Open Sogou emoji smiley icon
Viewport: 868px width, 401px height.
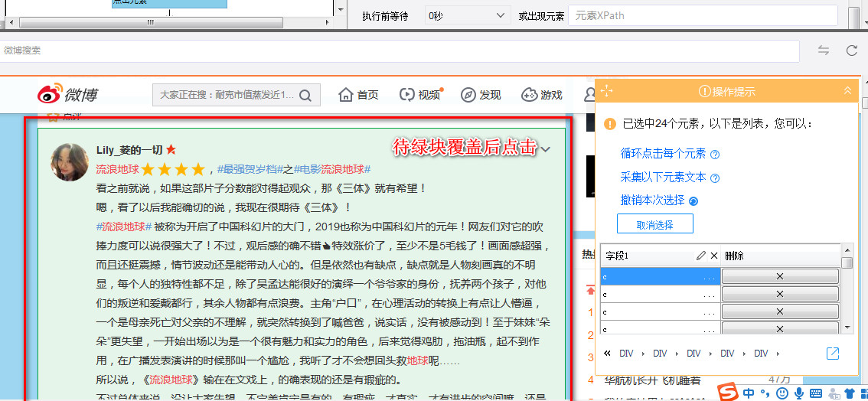point(782,393)
